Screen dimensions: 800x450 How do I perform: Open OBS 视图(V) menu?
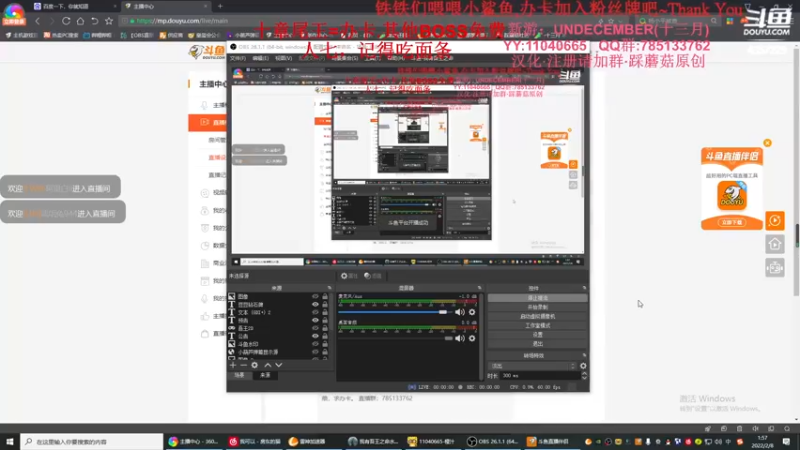pos(283,58)
